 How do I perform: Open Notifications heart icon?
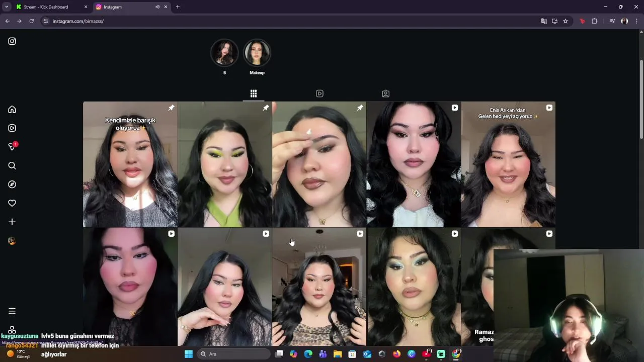coord(12,203)
